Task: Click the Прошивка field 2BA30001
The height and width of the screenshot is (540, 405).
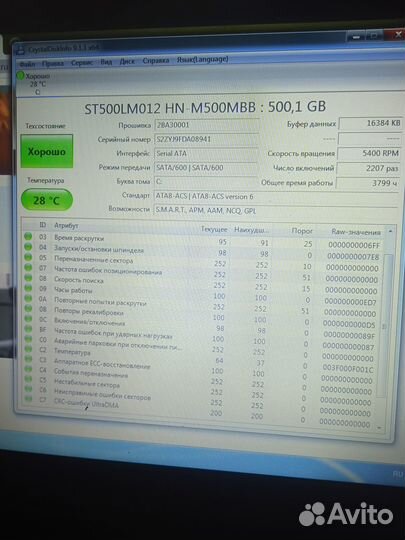Action: click(x=207, y=125)
